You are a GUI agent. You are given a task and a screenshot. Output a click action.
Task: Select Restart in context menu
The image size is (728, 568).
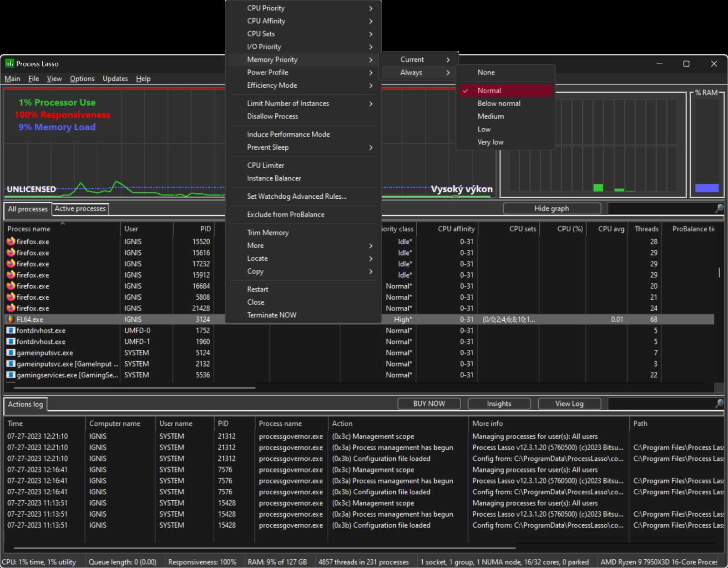pyautogui.click(x=303, y=289)
